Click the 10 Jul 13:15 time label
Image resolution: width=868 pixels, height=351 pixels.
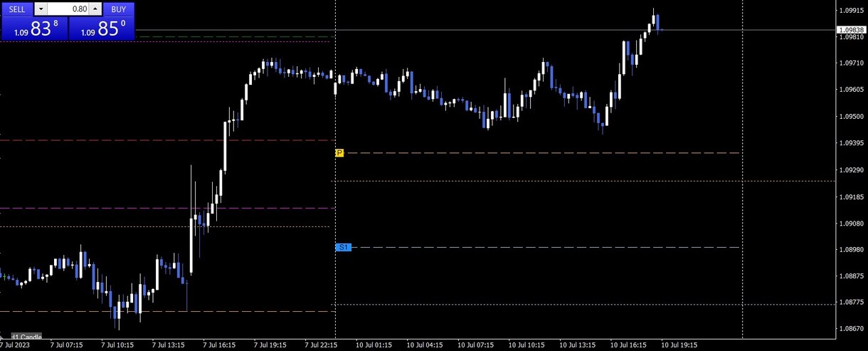(x=578, y=345)
